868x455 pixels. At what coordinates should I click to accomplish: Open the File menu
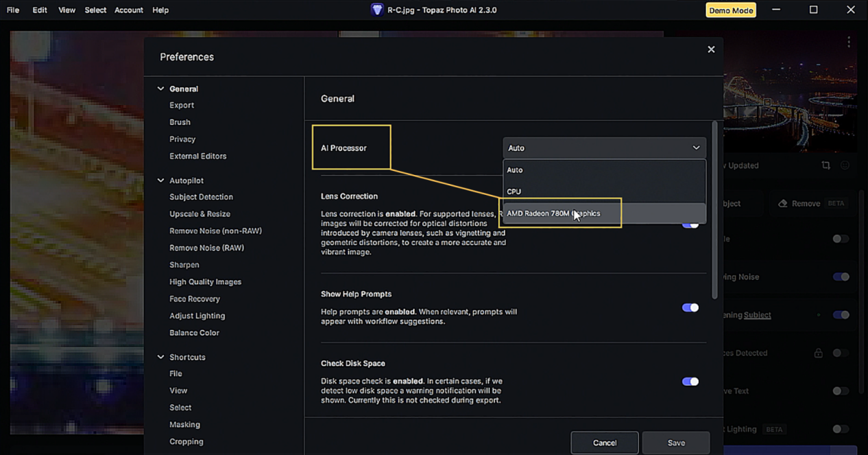click(13, 10)
